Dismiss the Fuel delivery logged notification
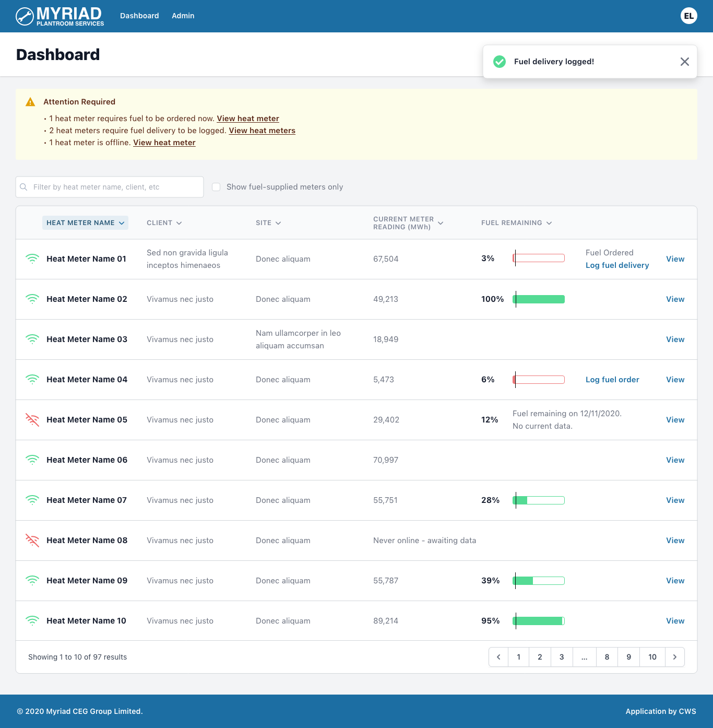 pyautogui.click(x=684, y=62)
